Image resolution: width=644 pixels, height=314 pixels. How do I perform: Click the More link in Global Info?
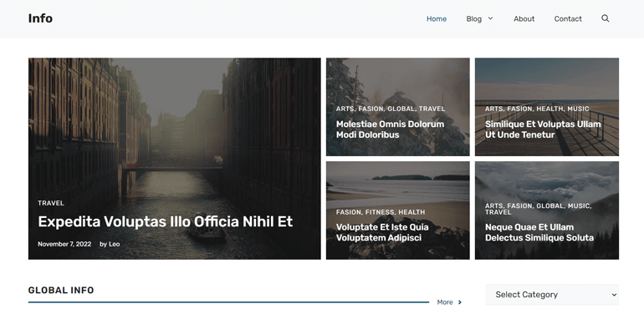pos(445,302)
